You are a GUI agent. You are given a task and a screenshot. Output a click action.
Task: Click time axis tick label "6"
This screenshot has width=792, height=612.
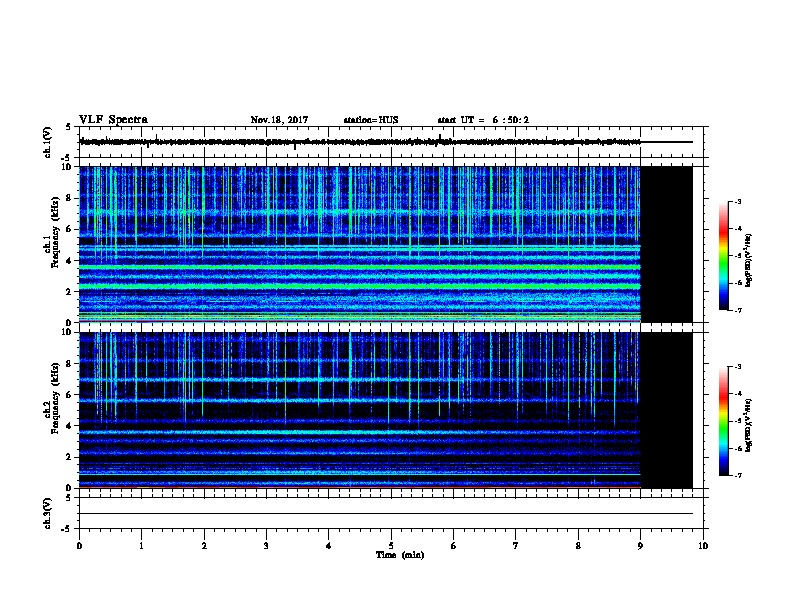(x=454, y=546)
